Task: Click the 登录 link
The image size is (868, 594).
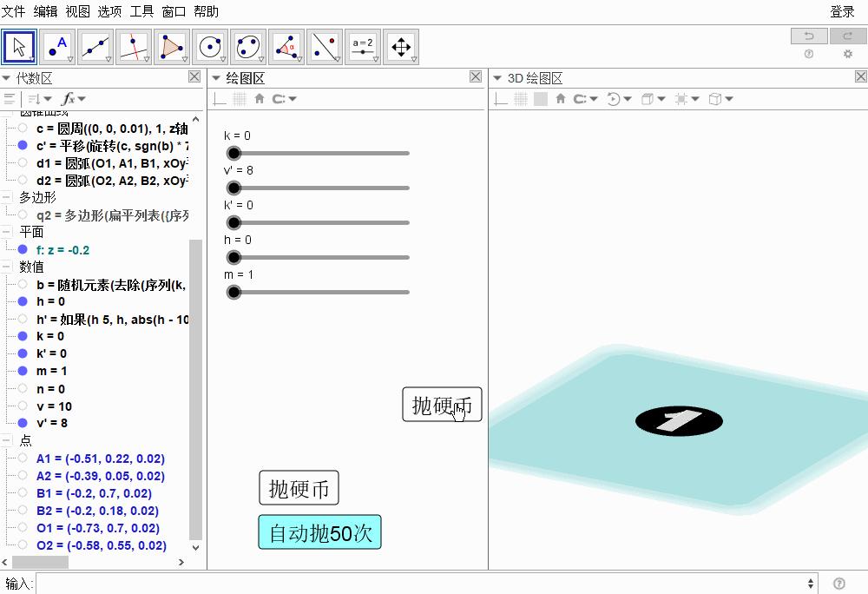Action: (842, 11)
